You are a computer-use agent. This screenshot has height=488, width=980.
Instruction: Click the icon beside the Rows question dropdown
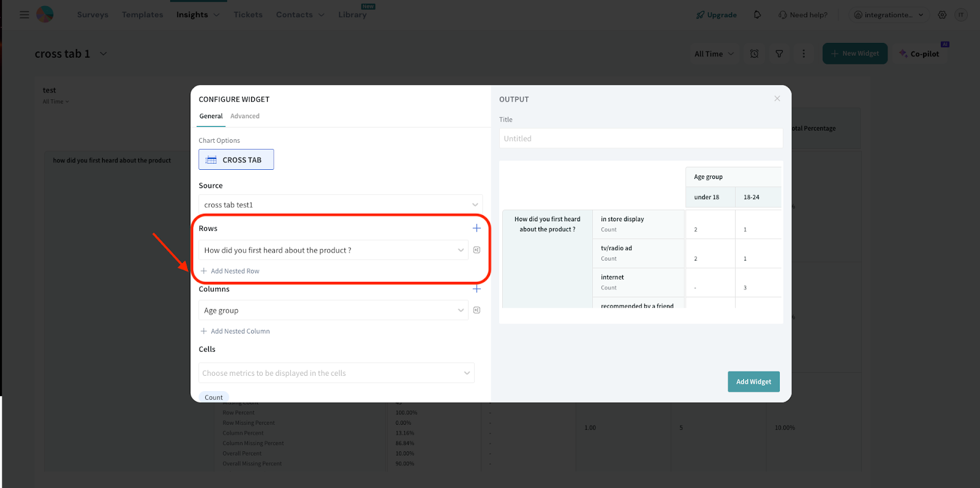[x=477, y=250]
